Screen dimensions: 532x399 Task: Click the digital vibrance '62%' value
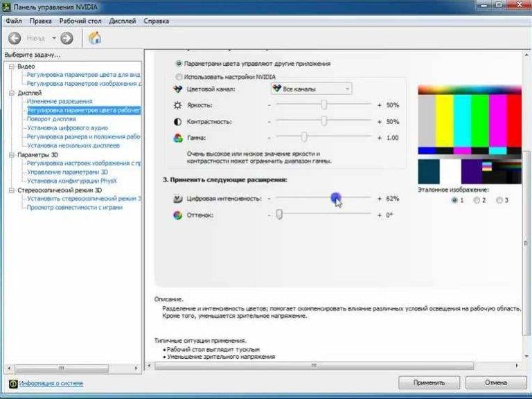[393, 199]
